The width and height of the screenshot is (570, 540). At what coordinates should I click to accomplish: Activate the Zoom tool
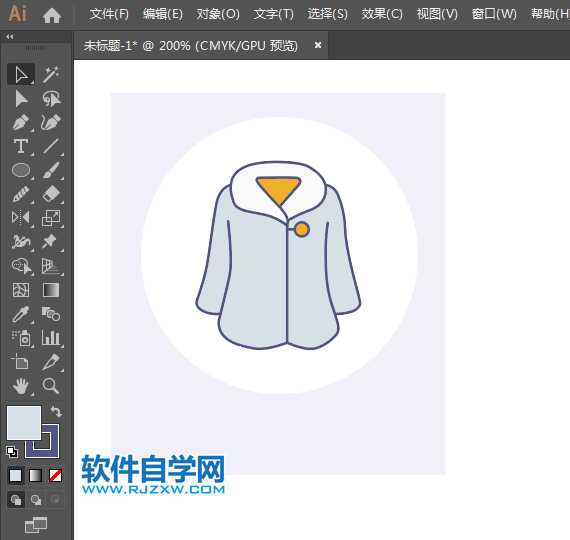(x=51, y=386)
